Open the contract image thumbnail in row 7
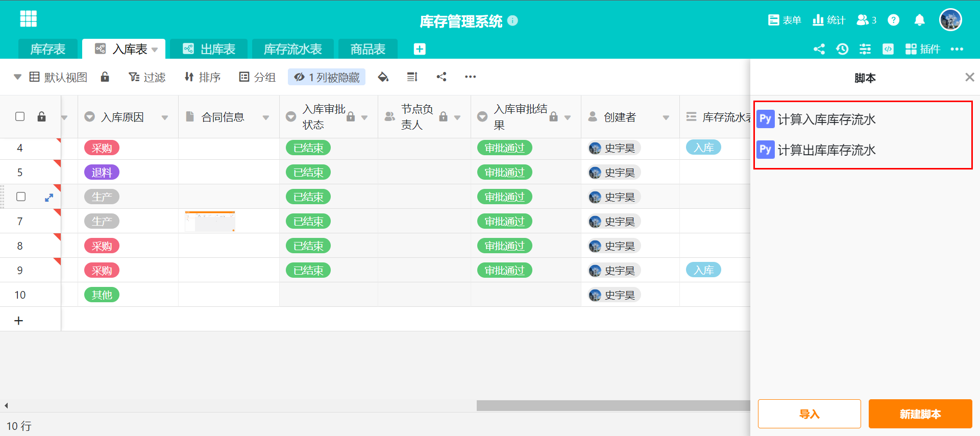This screenshot has height=436, width=980. coord(210,221)
